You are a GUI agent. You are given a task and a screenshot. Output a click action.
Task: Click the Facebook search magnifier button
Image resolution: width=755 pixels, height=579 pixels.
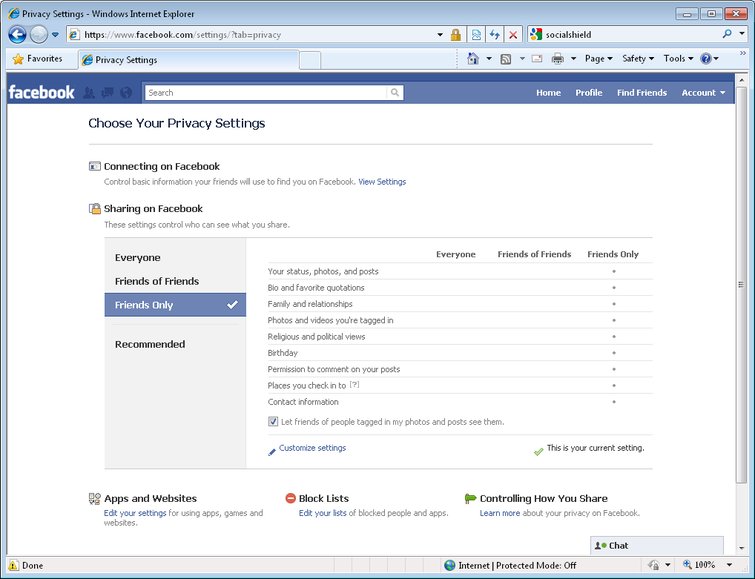[395, 92]
